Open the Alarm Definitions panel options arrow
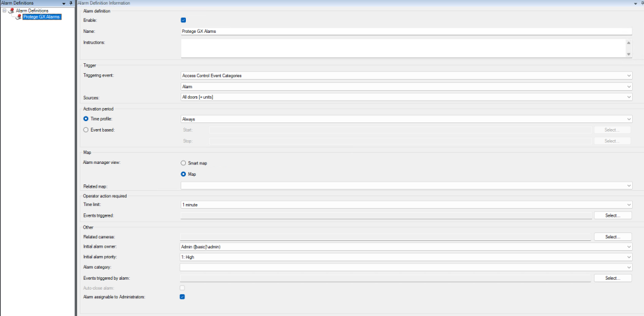 (x=63, y=3)
